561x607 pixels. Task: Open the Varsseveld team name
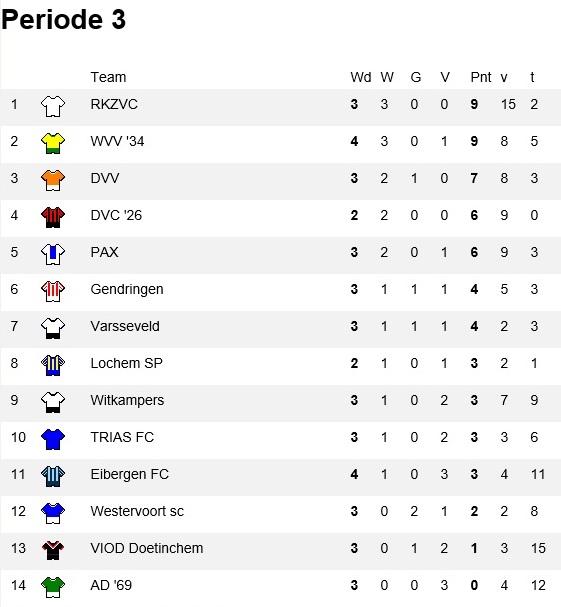[125, 326]
